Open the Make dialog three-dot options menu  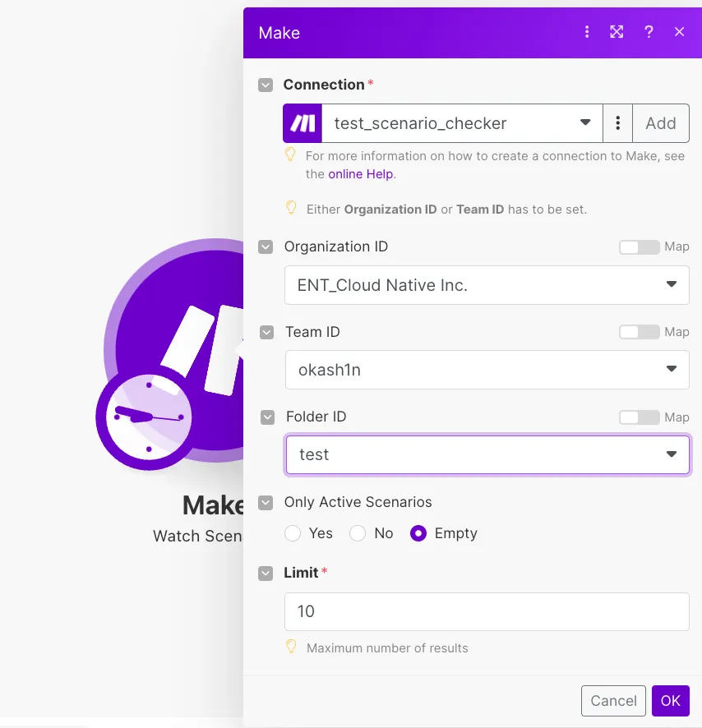[587, 31]
